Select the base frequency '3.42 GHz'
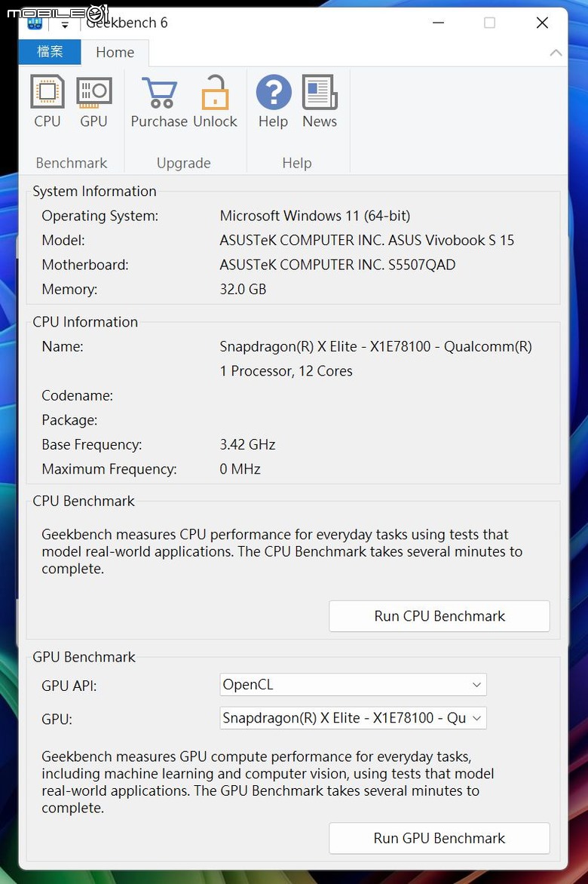 point(247,444)
